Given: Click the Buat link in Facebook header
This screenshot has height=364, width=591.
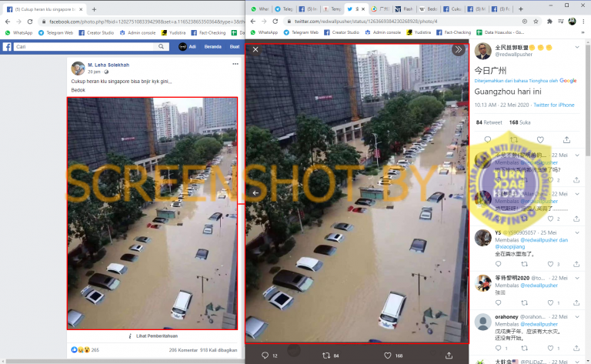Looking at the screenshot, I should click(235, 47).
